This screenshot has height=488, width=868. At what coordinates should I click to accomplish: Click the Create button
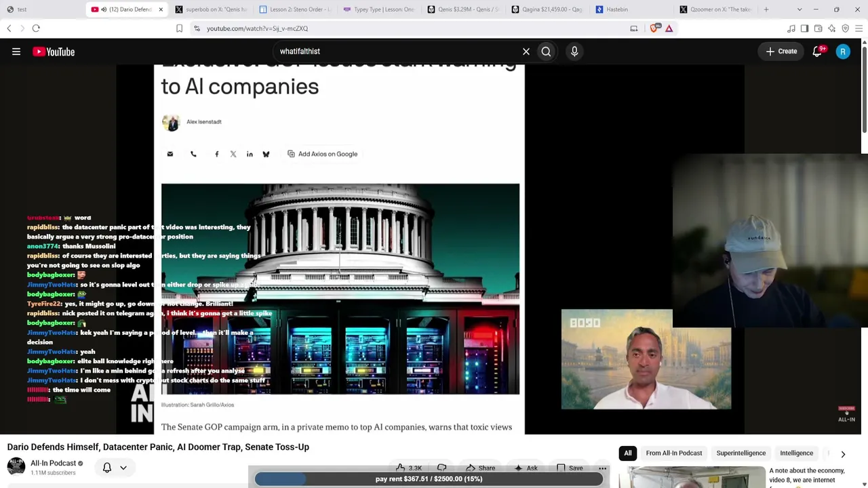coord(782,52)
